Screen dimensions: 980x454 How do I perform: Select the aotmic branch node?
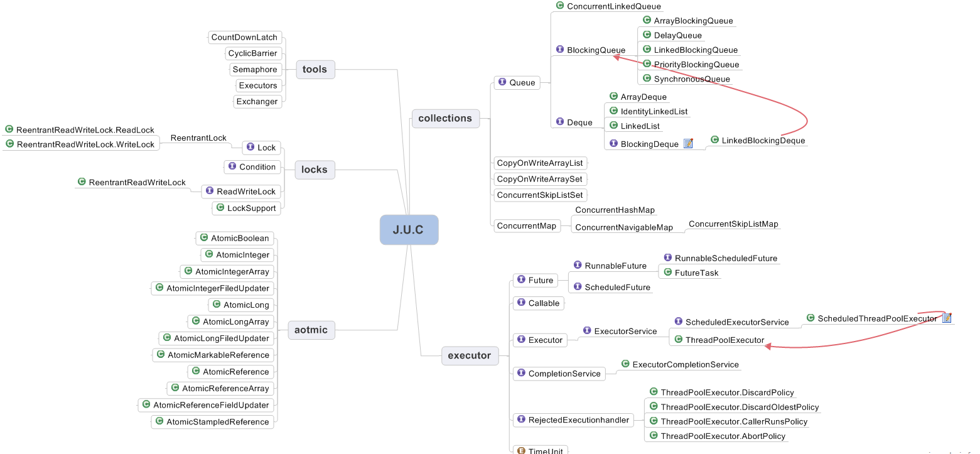[311, 330]
